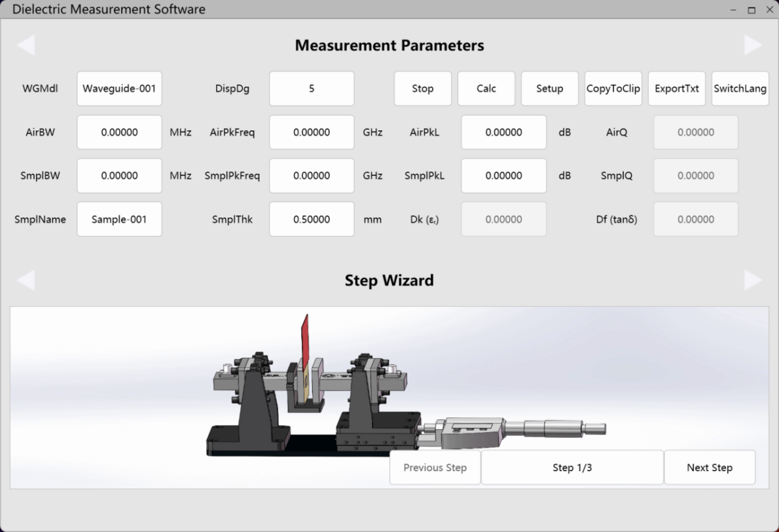Image resolution: width=779 pixels, height=532 pixels.
Task: Edit the SmplThk 0.50000 field
Action: (312, 219)
